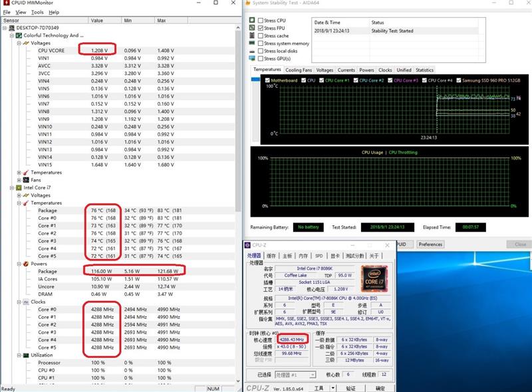Click the CPU icon beside Stress CPU
532x392 pixels.
tap(252, 20)
